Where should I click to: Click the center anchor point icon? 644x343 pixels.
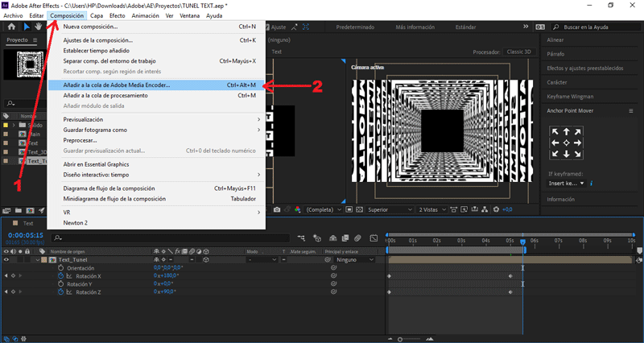[x=566, y=143]
